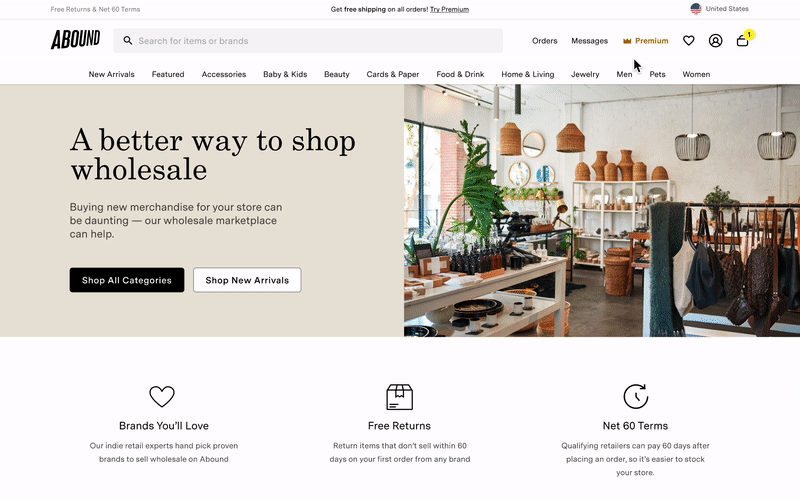Click the Premium crown icon

(x=627, y=41)
